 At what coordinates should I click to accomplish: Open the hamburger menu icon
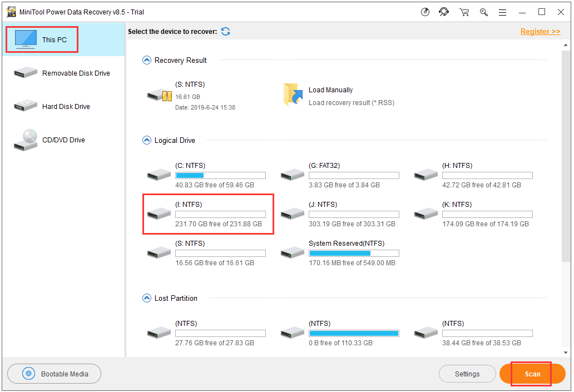[x=502, y=12]
